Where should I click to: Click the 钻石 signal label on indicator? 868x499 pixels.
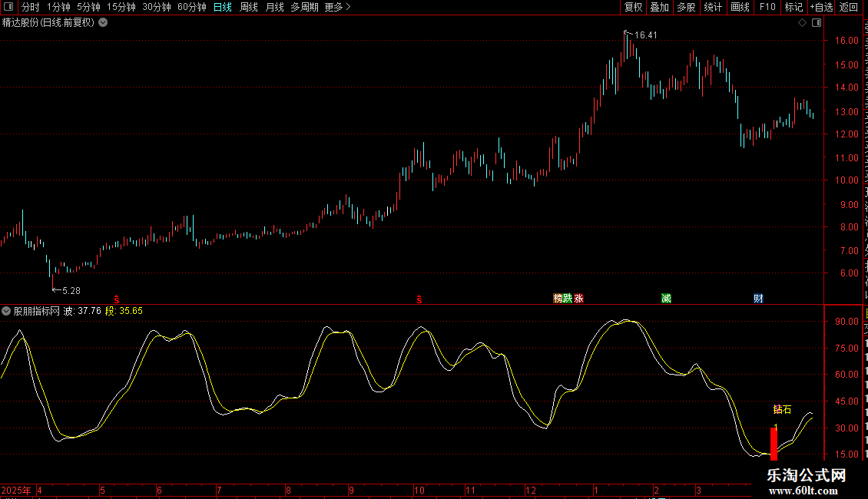(782, 409)
